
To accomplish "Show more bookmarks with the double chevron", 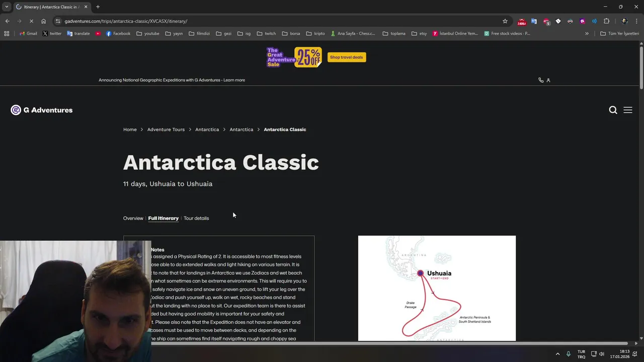I will coord(587,34).
